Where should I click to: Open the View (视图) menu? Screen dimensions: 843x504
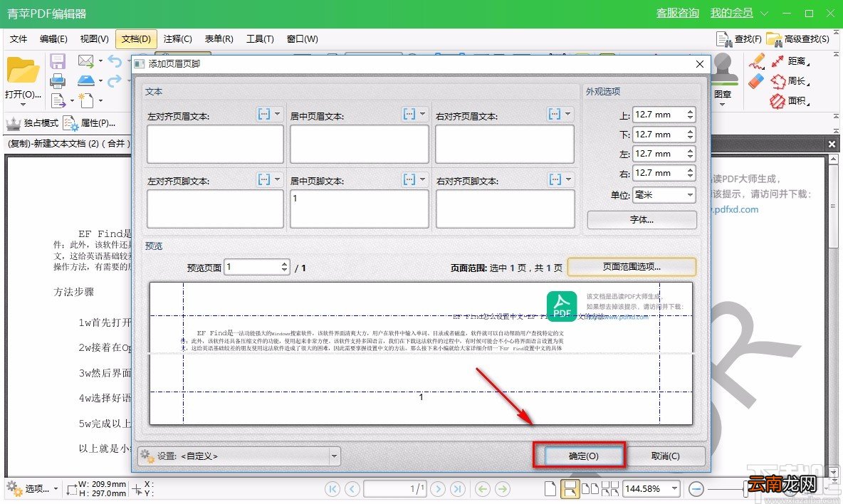tap(94, 39)
